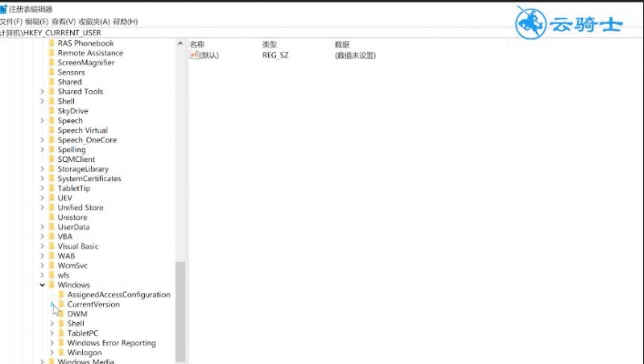
Task: Select the DWM folder icon
Action: tap(62, 314)
